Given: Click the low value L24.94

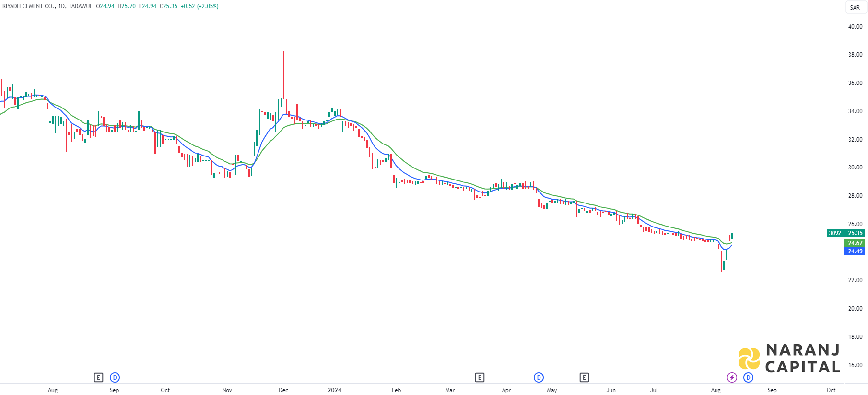Looking at the screenshot, I should (148, 6).
